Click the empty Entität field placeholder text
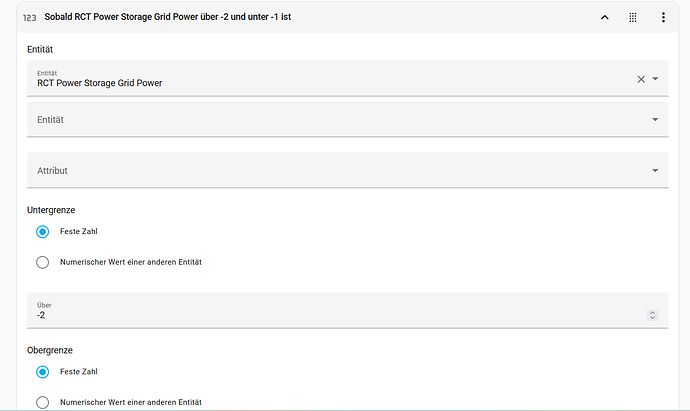Image resolution: width=690 pixels, height=411 pixels. [x=50, y=120]
